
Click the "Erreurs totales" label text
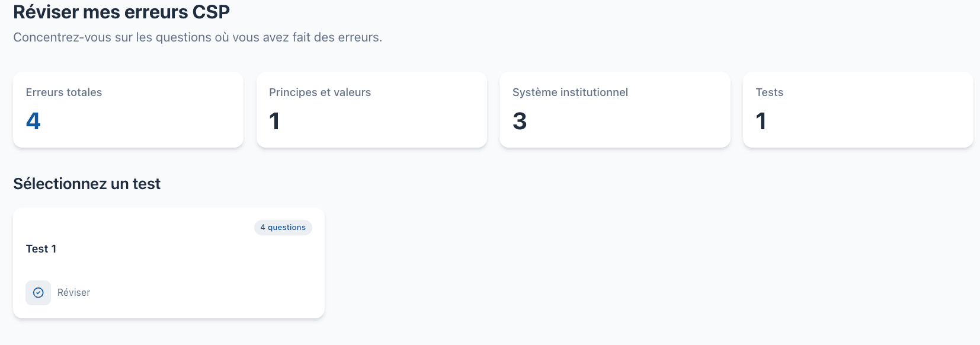click(x=63, y=92)
